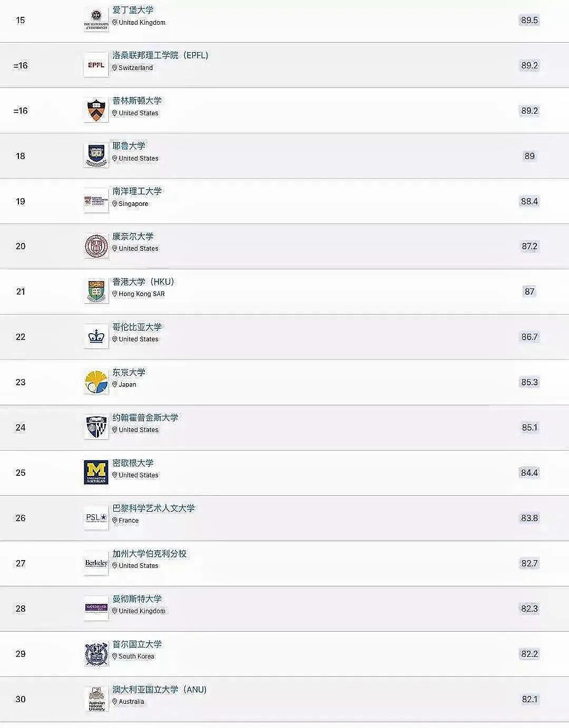The image size is (569, 728).
Task: Click the Princeton University shield logo
Action: (x=96, y=111)
